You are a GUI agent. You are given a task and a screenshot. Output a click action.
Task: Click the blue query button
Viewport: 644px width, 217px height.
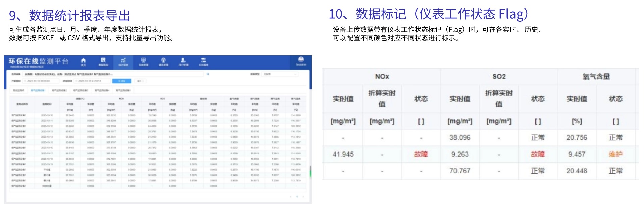121,81
